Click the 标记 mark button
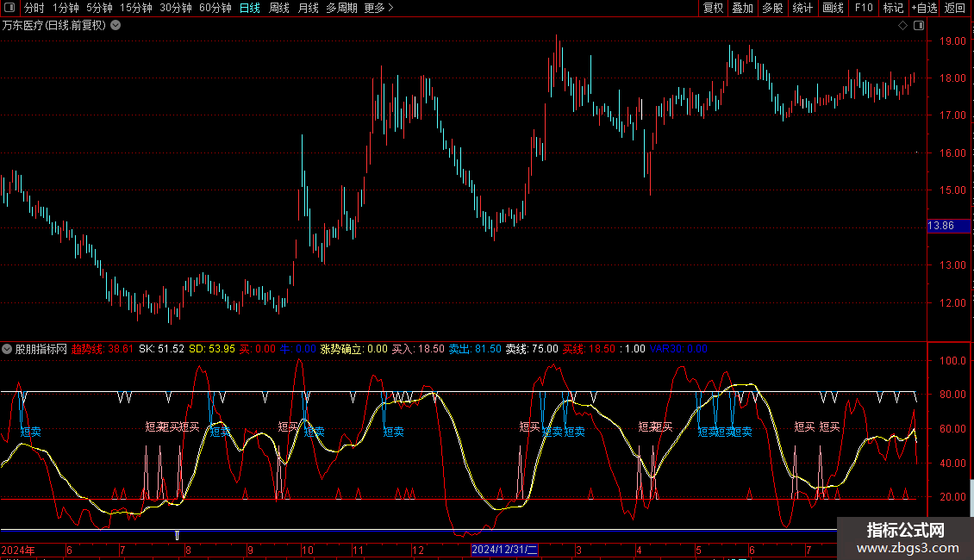The width and height of the screenshot is (974, 560). click(x=893, y=8)
